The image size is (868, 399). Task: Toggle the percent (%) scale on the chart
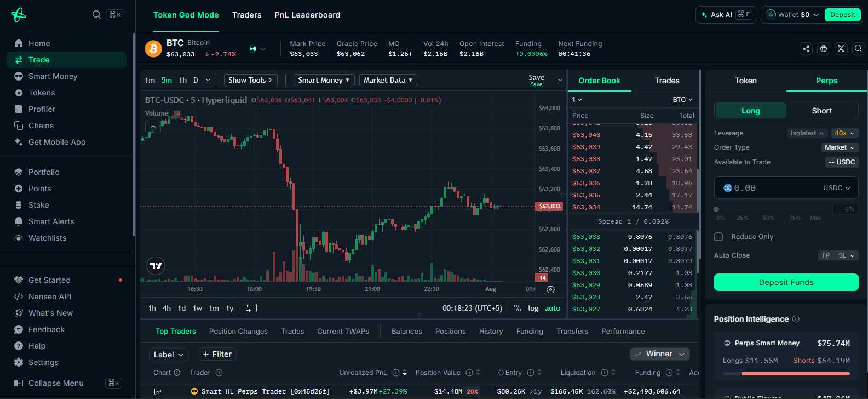click(518, 309)
